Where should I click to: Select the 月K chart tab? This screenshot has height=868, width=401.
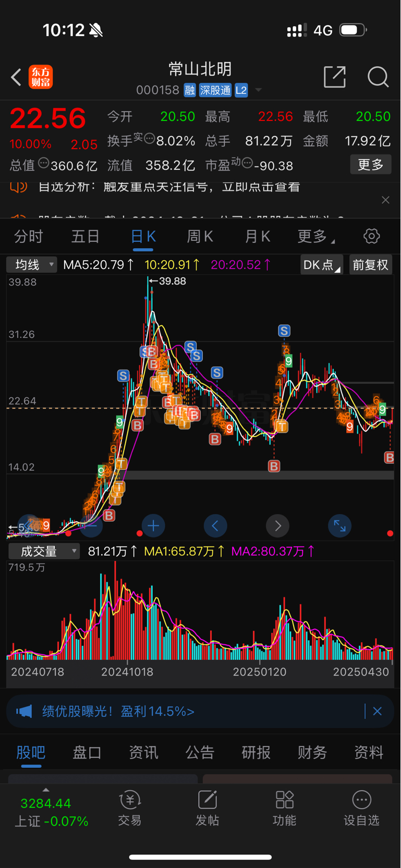[257, 237]
